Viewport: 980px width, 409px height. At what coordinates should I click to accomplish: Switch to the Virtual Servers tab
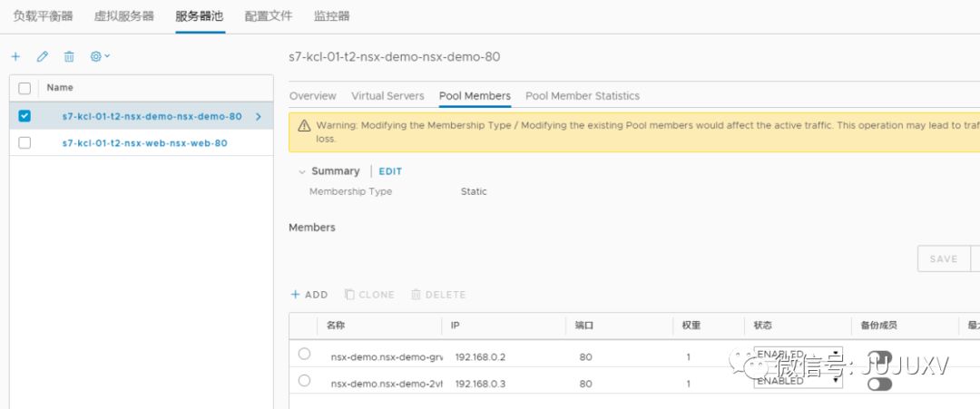click(387, 96)
